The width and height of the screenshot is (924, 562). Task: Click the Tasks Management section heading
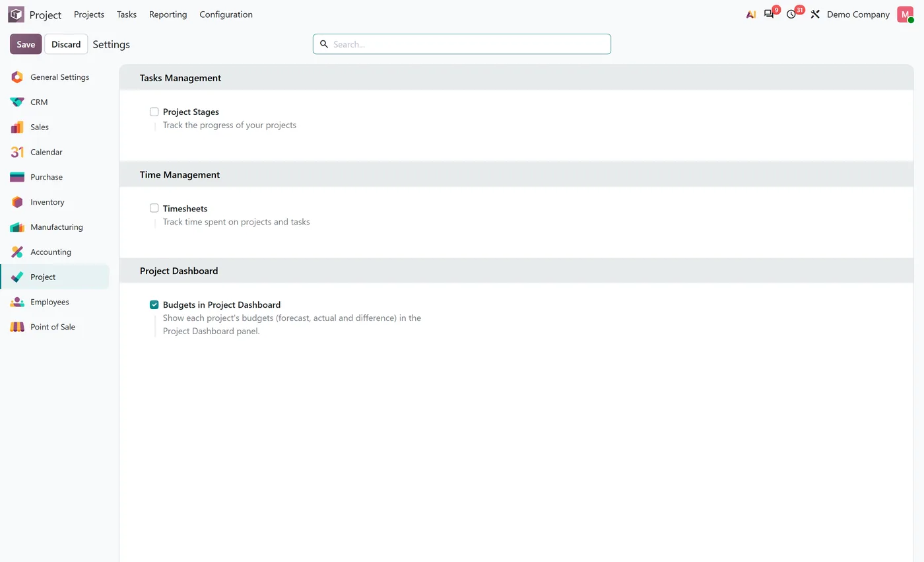(x=180, y=78)
